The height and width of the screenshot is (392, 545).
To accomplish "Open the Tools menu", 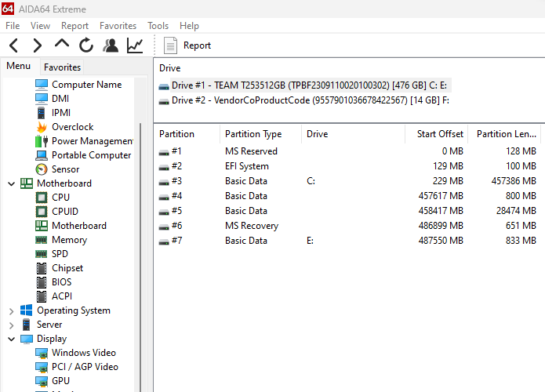I will 158,26.
